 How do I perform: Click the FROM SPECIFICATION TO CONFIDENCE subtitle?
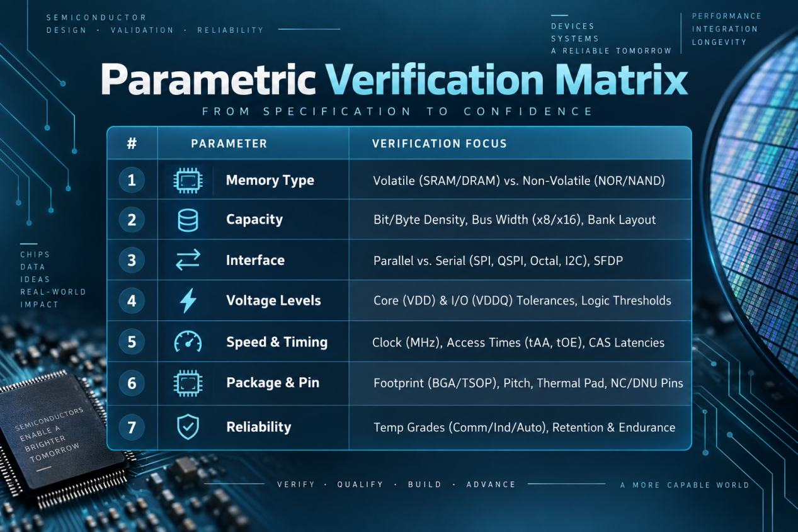click(x=397, y=111)
